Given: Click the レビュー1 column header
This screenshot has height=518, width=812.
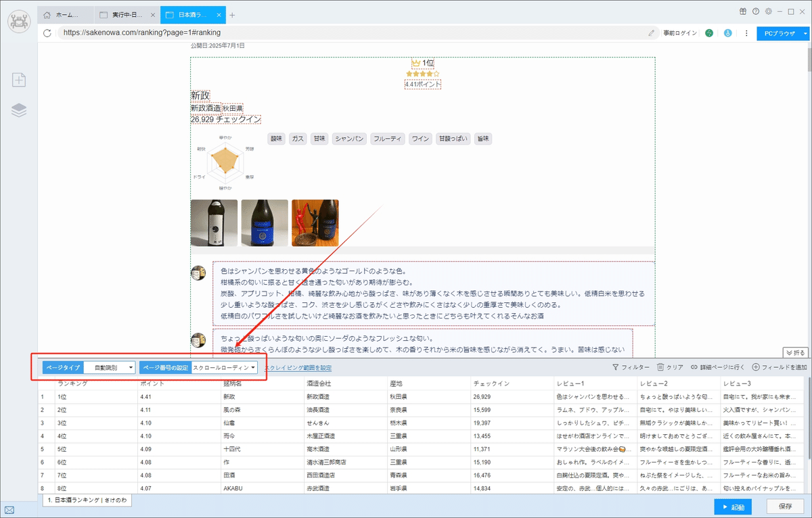Looking at the screenshot, I should pyautogui.click(x=595, y=383).
